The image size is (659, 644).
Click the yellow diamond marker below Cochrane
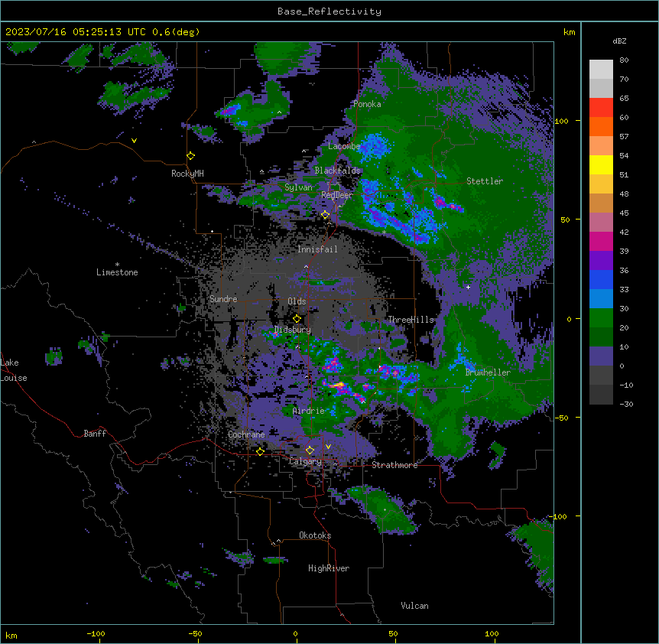tap(260, 451)
